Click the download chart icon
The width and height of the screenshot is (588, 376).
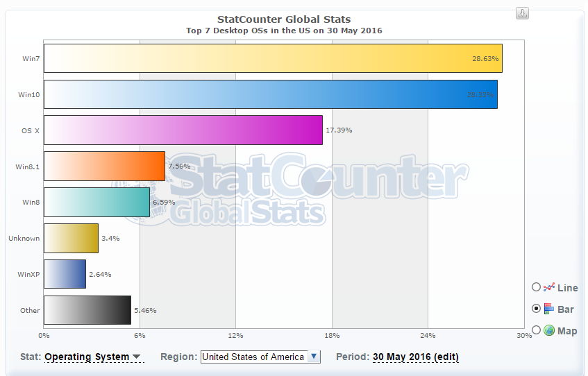[522, 13]
